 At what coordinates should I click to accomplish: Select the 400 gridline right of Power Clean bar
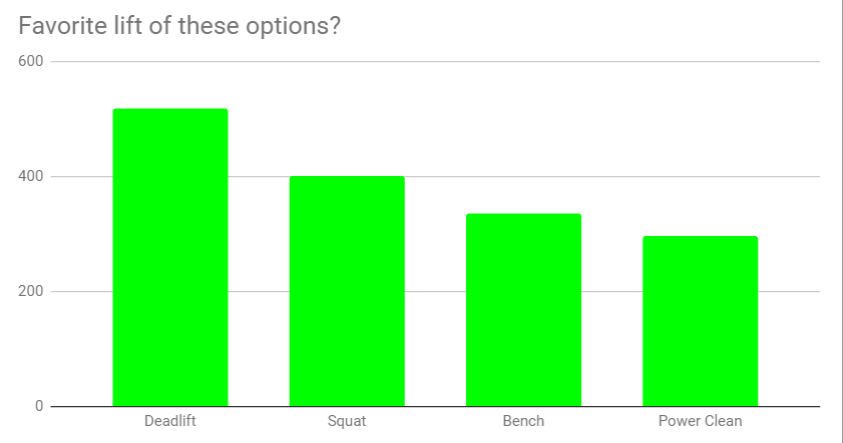[x=790, y=177]
